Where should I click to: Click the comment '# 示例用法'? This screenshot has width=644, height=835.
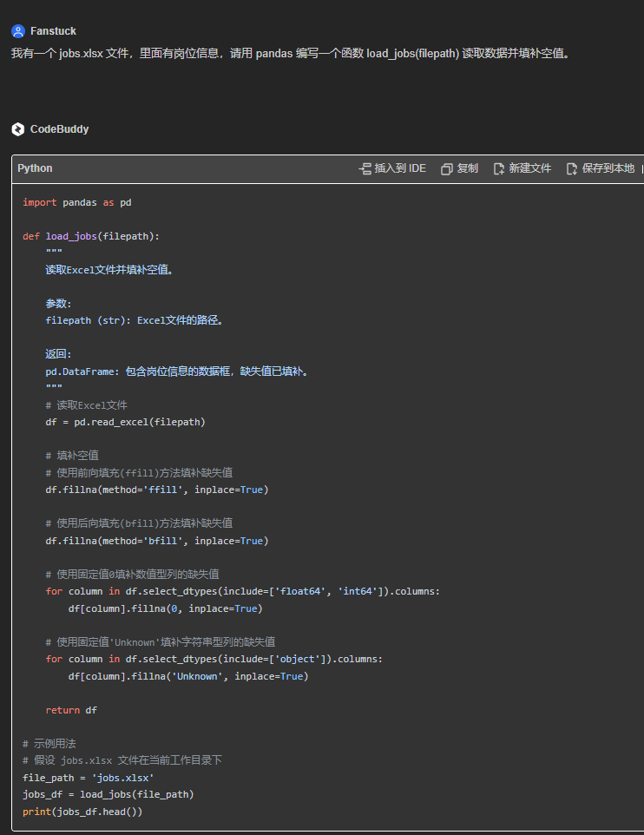49,744
